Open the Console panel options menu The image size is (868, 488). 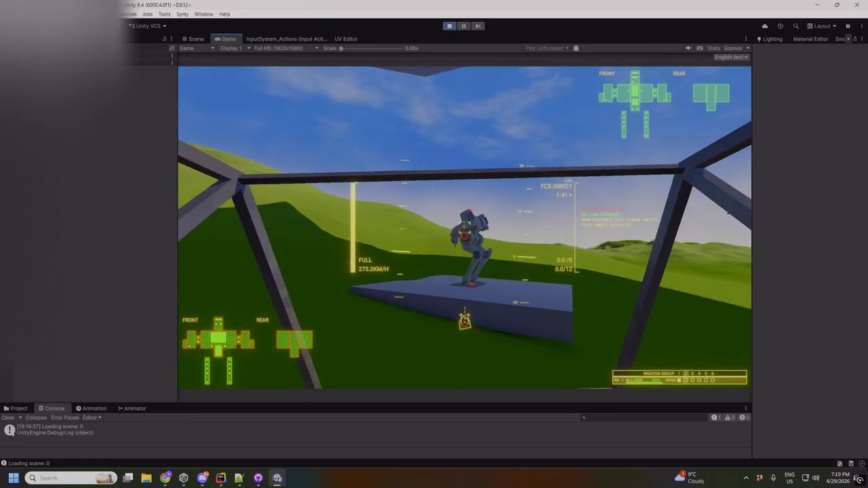coord(746,408)
